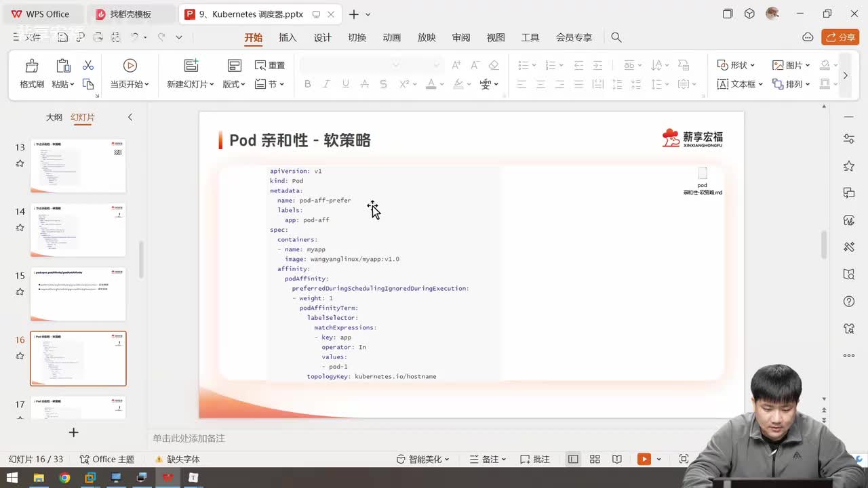Click the Notes (备注) status button

click(x=487, y=460)
